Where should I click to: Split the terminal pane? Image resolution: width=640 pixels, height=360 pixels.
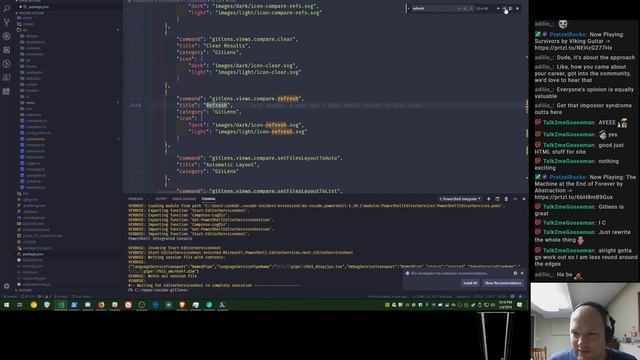[498, 199]
